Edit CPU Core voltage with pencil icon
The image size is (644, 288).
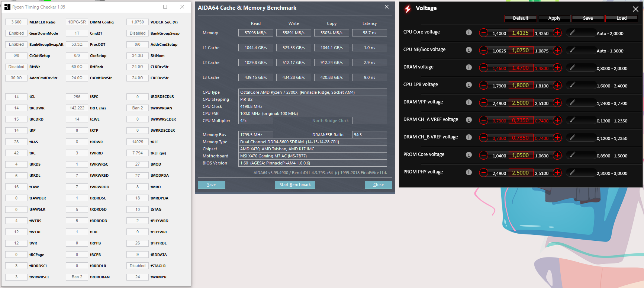[572, 33]
